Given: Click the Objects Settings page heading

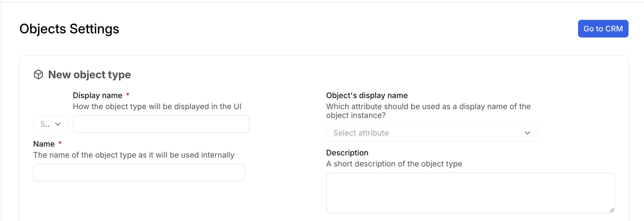Looking at the screenshot, I should point(69,29).
